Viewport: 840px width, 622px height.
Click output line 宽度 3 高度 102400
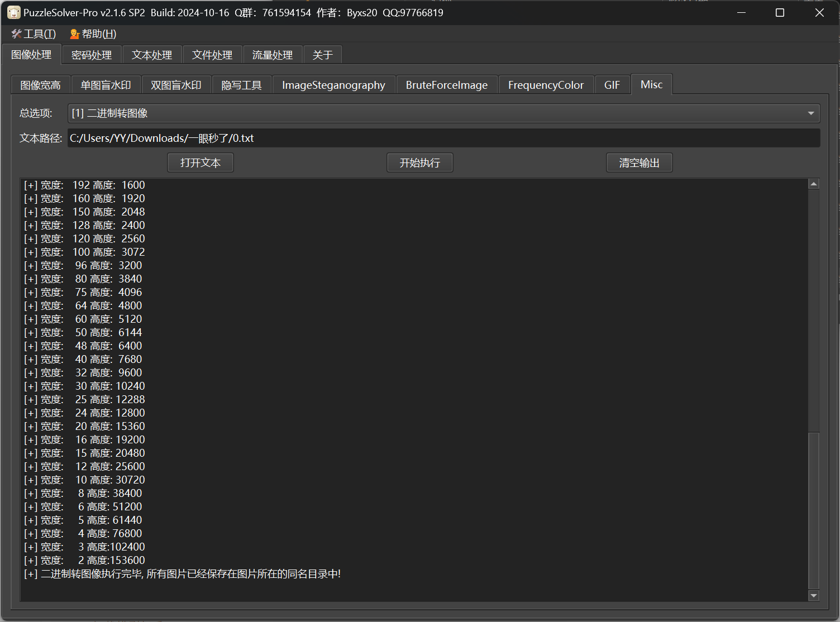click(84, 547)
